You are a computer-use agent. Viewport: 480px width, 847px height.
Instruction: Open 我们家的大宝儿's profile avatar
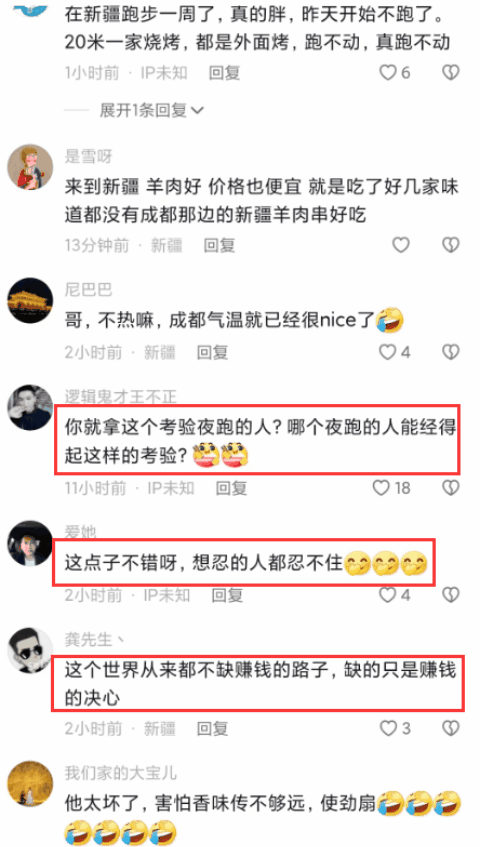(30, 783)
